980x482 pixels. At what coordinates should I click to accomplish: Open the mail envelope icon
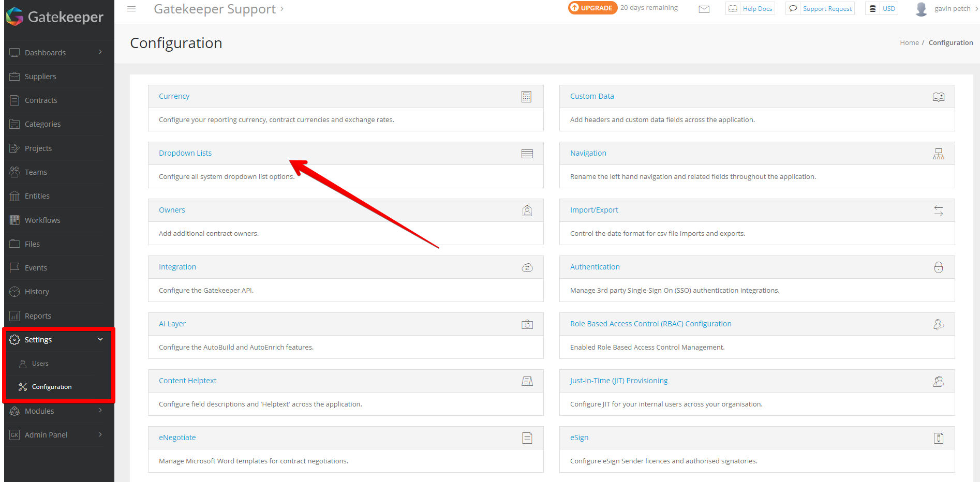704,9
